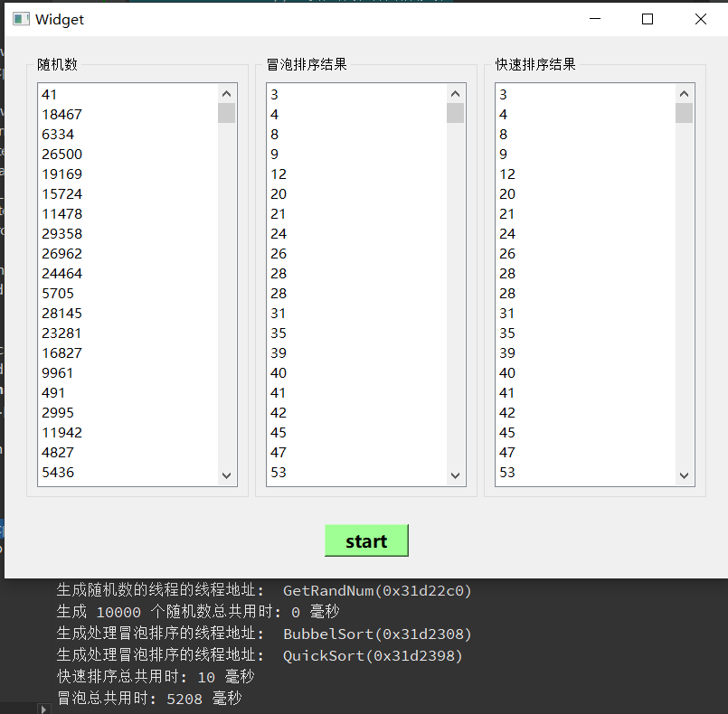Click the 快速排序总共用时: 10 毫秒 output line
Viewport: 728px width, 714px height.
point(156,677)
